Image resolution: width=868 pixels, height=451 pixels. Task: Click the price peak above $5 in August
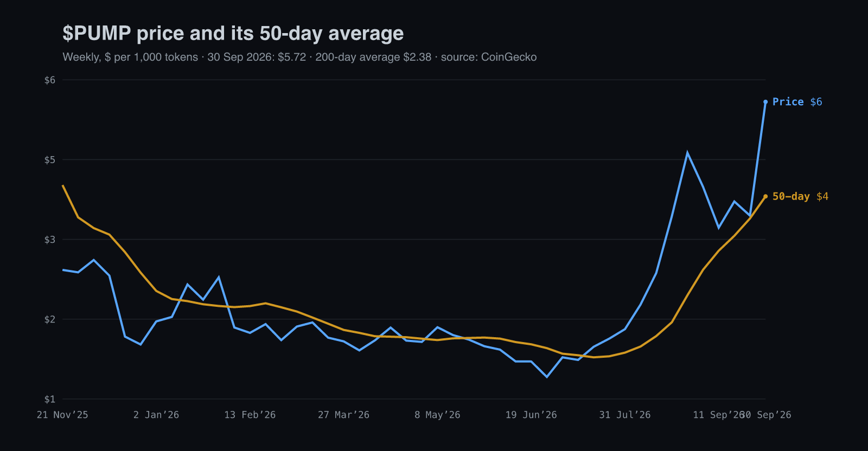click(x=687, y=153)
